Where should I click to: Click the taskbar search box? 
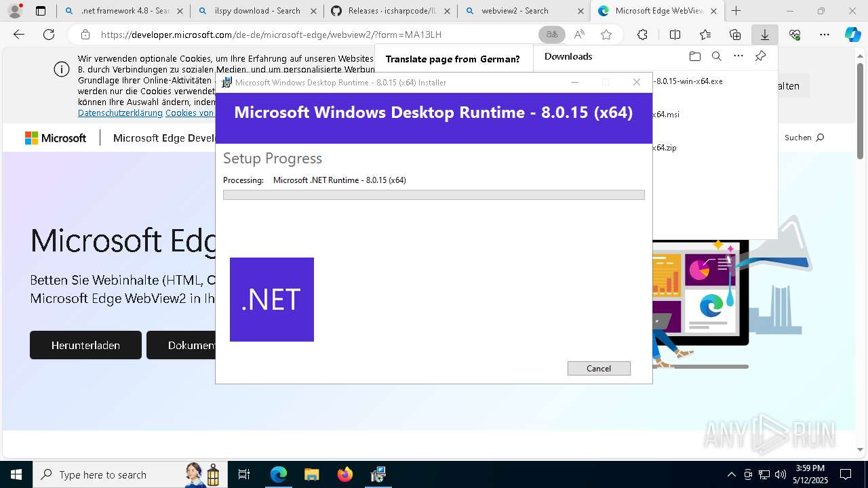point(129,474)
